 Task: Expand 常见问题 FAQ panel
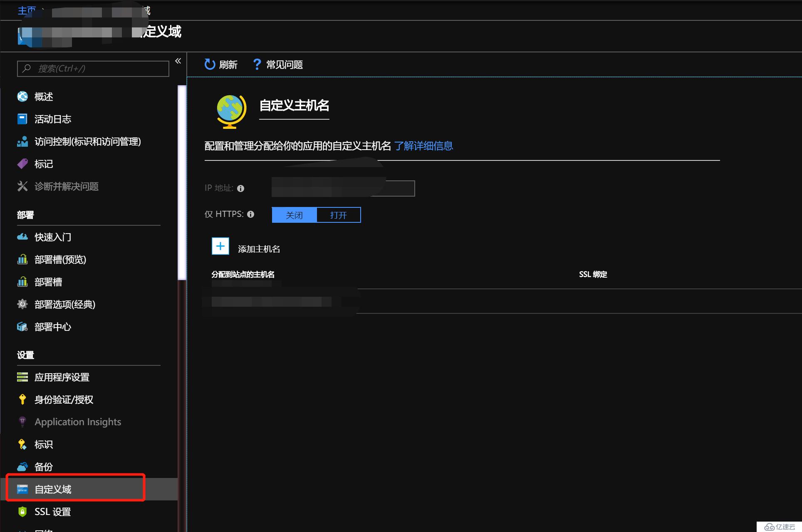[277, 65]
